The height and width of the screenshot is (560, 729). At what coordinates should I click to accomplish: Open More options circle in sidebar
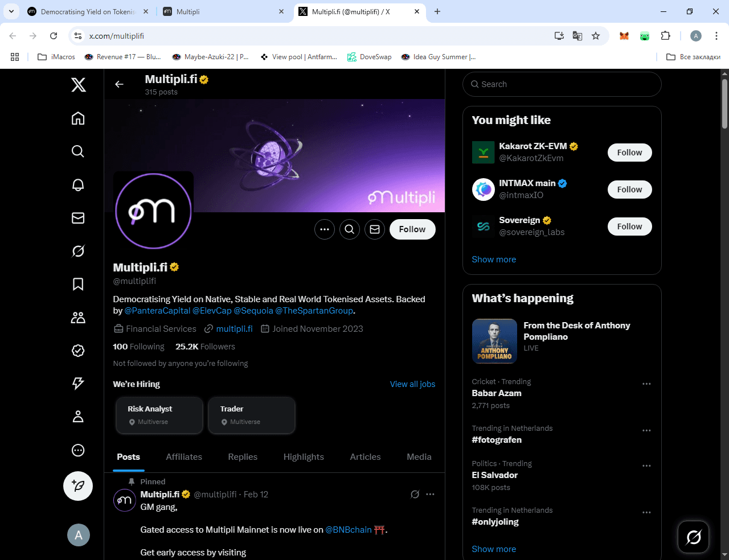click(x=78, y=450)
